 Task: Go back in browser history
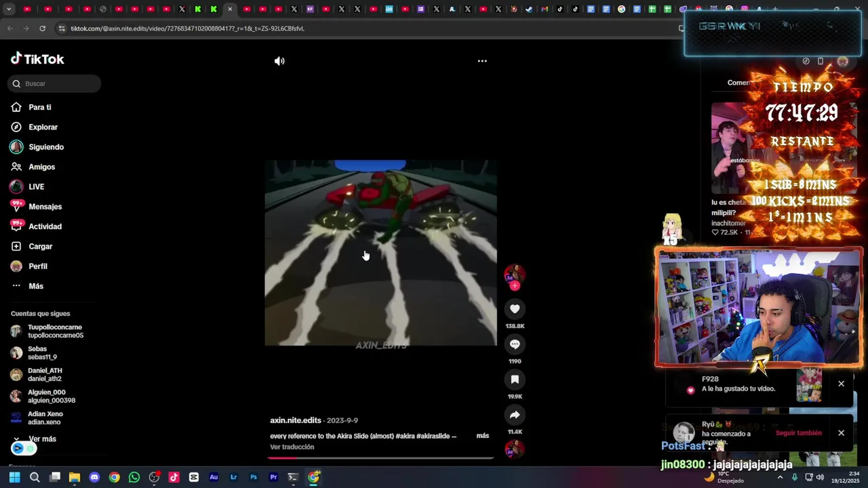click(9, 28)
